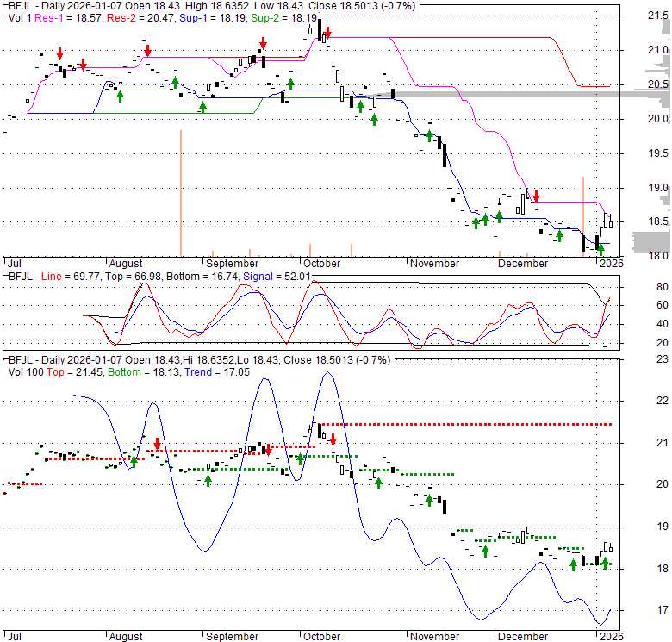
Task: Click the green up arrow in November, bottom chart
Action: (x=429, y=501)
